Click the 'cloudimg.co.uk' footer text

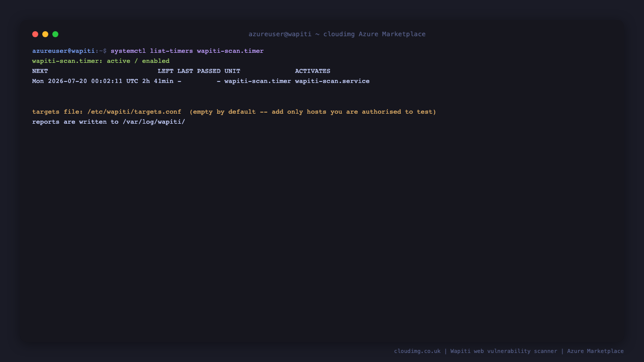[417, 351]
